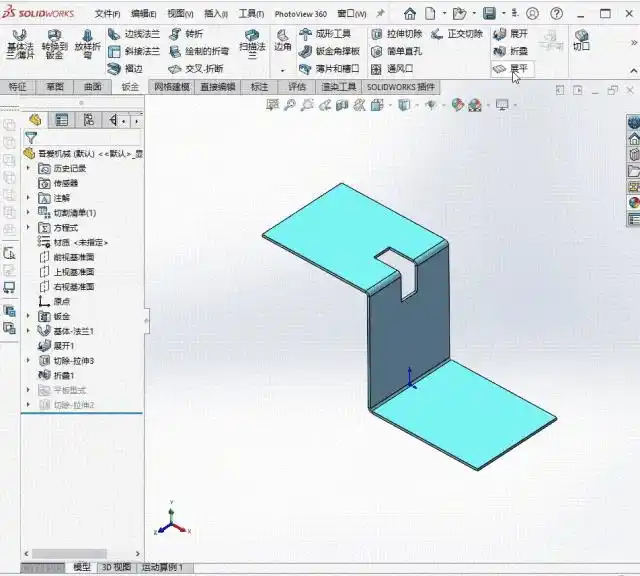Click the 绘制的折弯 sketched bend tool
This screenshot has height=576, width=640.
coord(199,51)
